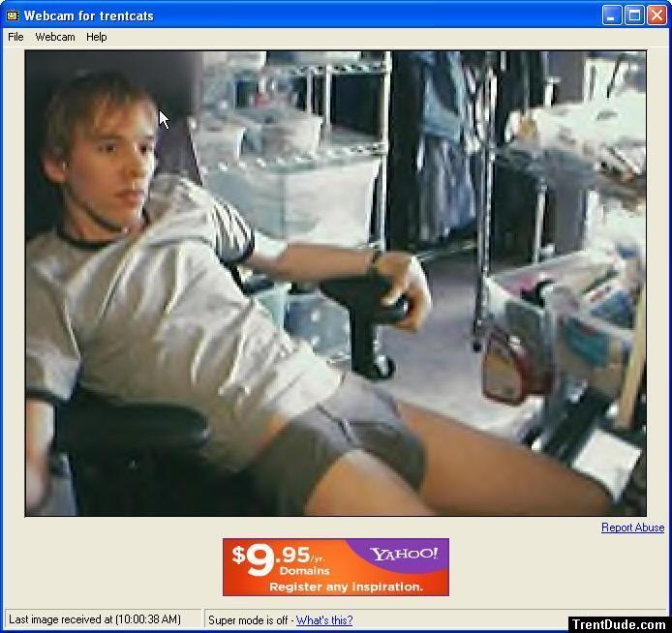Open the Help menu
Viewport: 672px width, 633px height.
coord(96,37)
